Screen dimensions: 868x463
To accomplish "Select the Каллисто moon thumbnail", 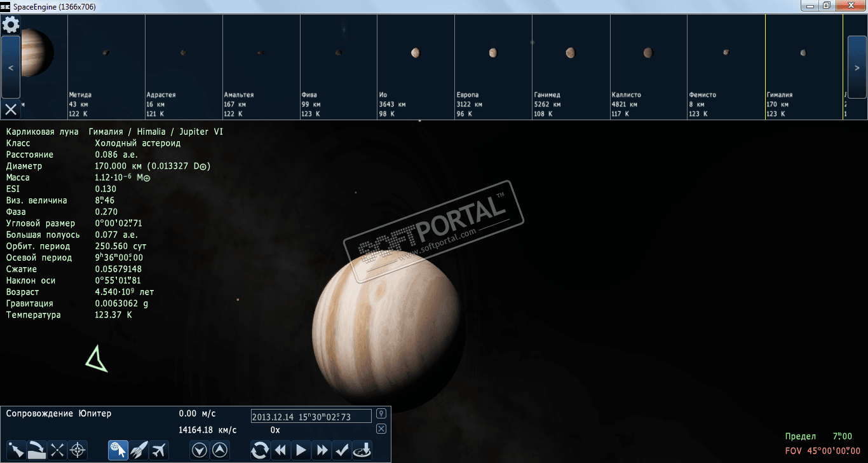I will pyautogui.click(x=649, y=67).
